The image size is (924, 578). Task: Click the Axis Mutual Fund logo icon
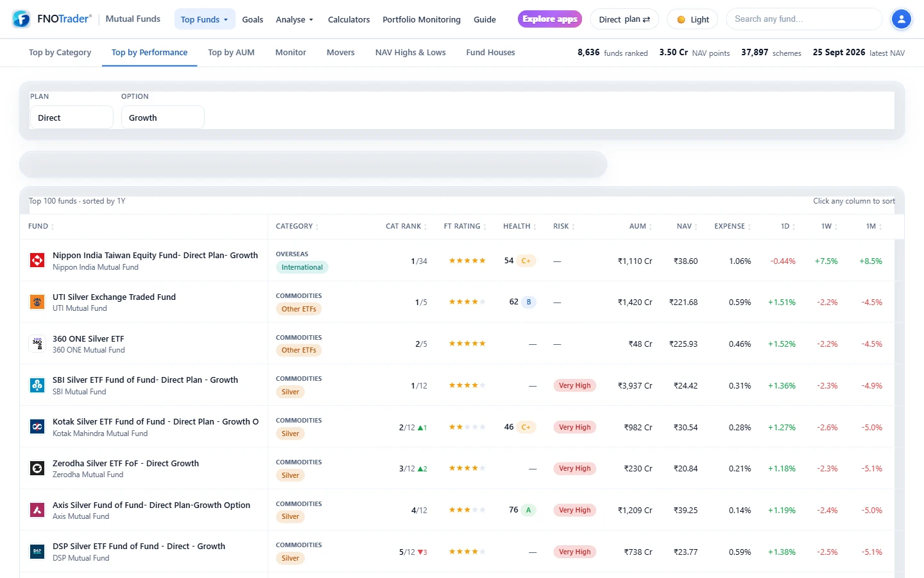(37, 510)
